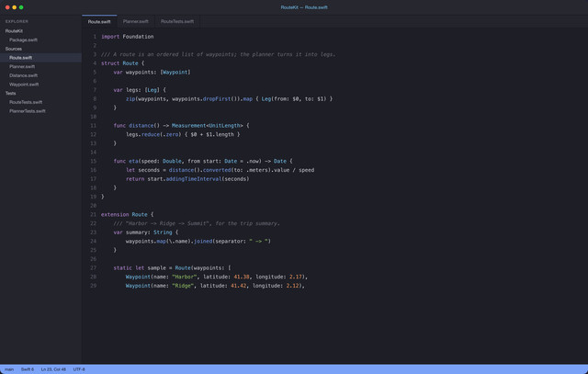Click the Waypoint "Harbor" code line
Viewport: 588px width, 374px height.
click(x=217, y=277)
